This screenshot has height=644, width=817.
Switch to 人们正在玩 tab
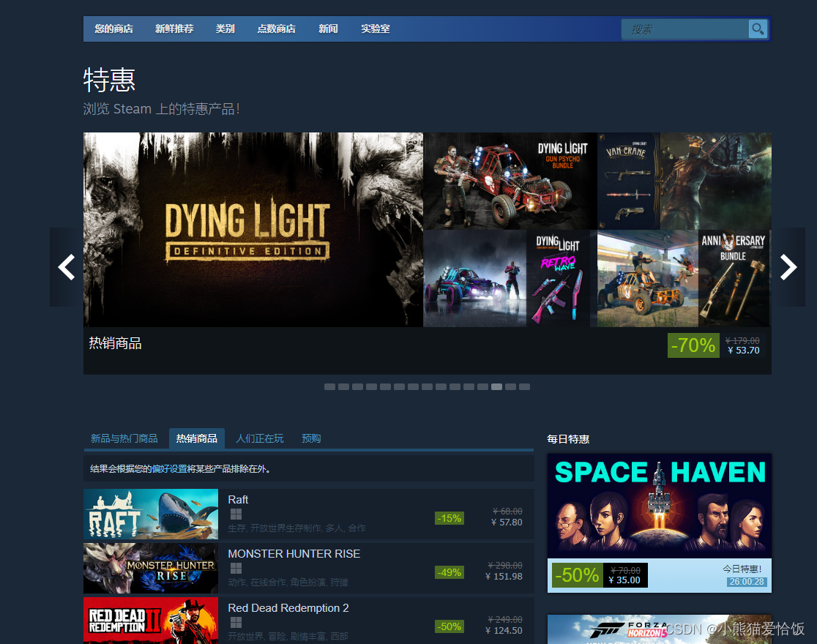[259, 438]
